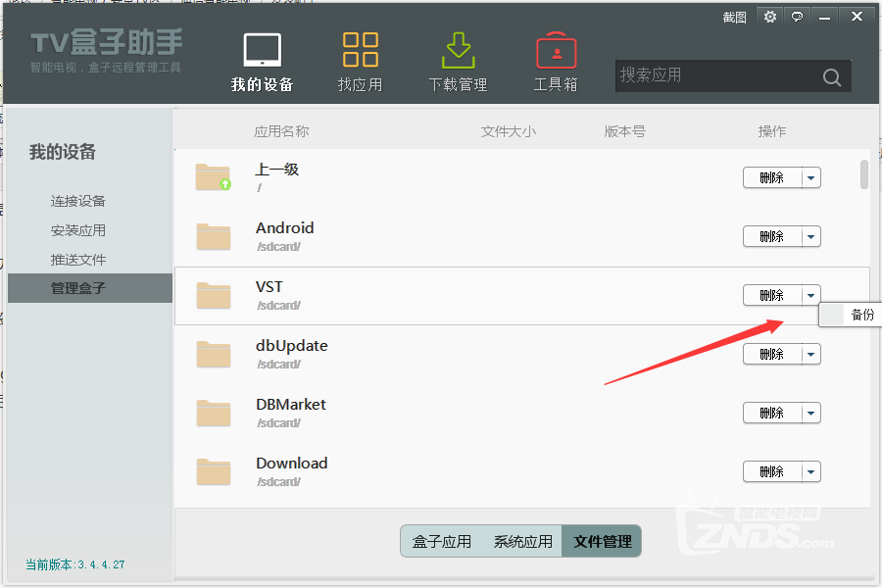Go to 安装应用 in sidebar
Viewport: 882px width, 588px height.
[x=78, y=230]
